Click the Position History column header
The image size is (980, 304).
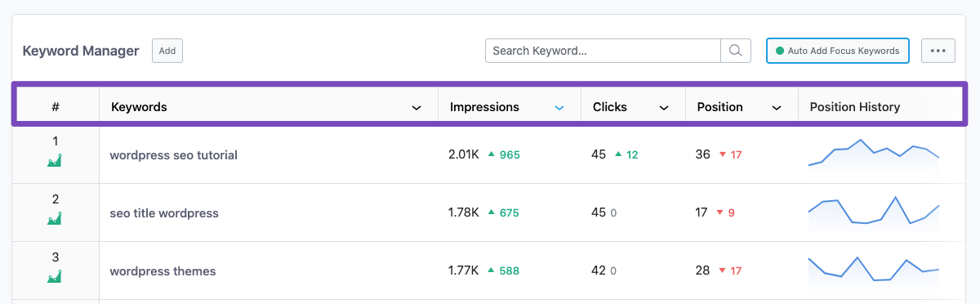(855, 107)
